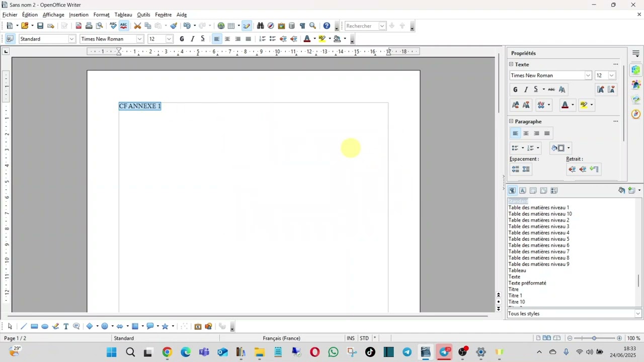Screen dimensions: 644x362
Task: Toggle strikethrough in sidebar Texte
Action: 551,89
